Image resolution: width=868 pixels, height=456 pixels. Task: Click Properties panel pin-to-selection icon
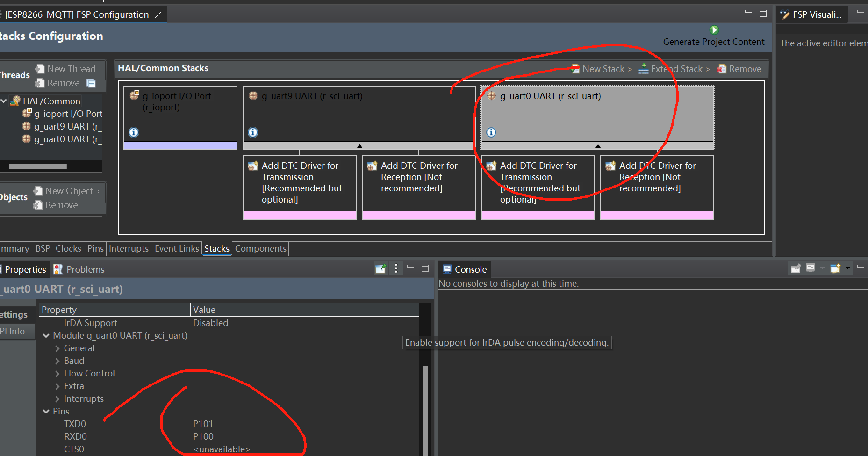tap(380, 268)
